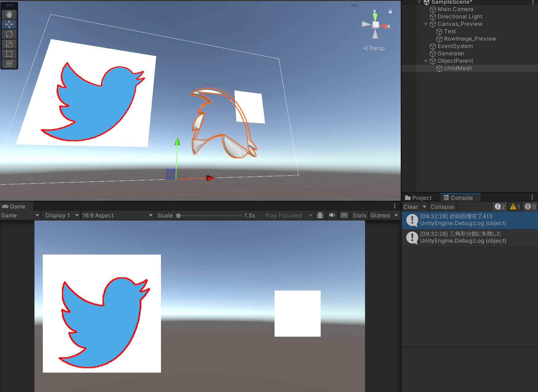Toggle Mute Audio in Game view

(332, 215)
